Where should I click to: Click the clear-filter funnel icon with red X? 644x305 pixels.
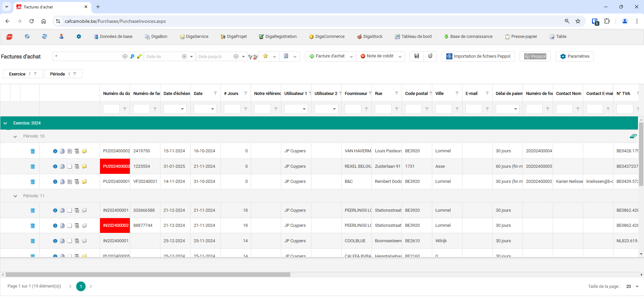pos(255,57)
